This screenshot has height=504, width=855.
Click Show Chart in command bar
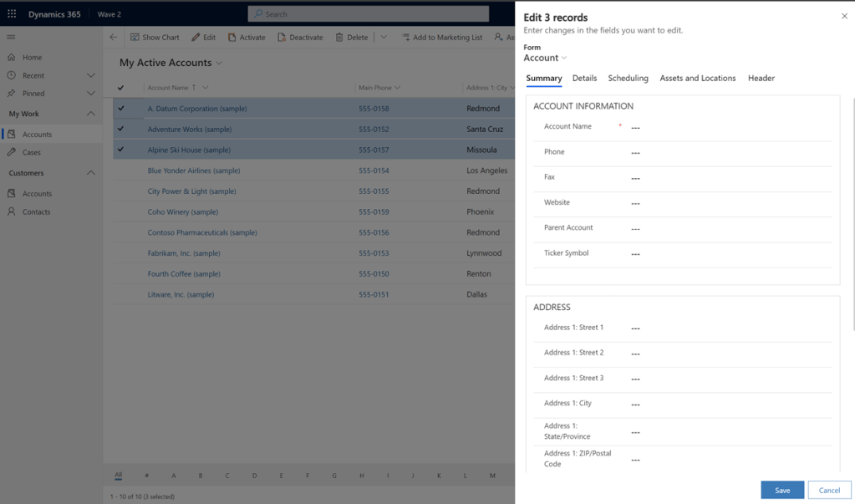coord(155,37)
